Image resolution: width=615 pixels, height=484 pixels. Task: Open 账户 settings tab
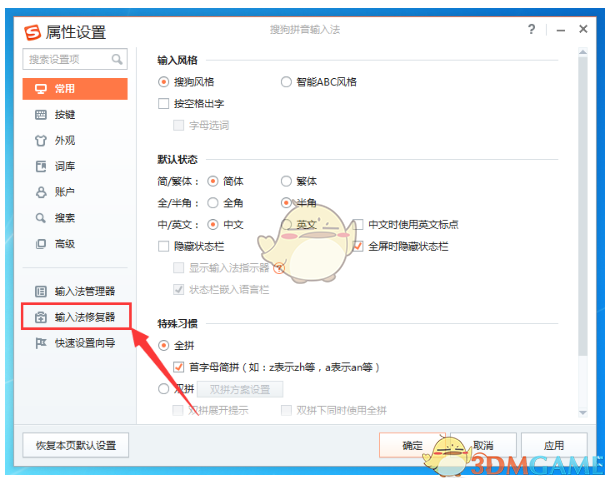tap(75, 192)
